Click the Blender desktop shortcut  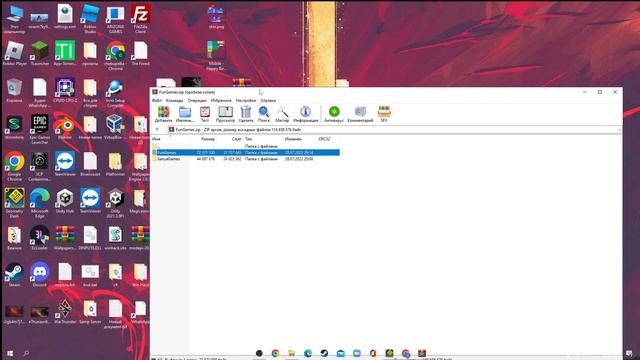point(65,127)
